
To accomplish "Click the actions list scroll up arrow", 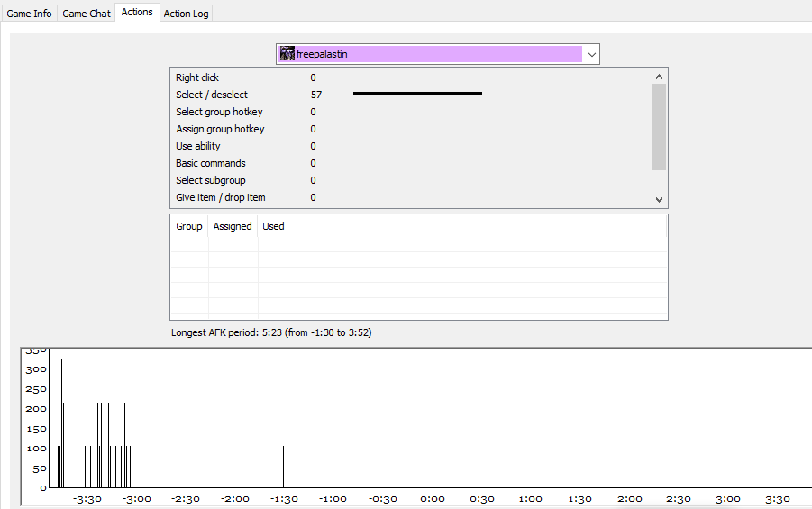I will (659, 77).
